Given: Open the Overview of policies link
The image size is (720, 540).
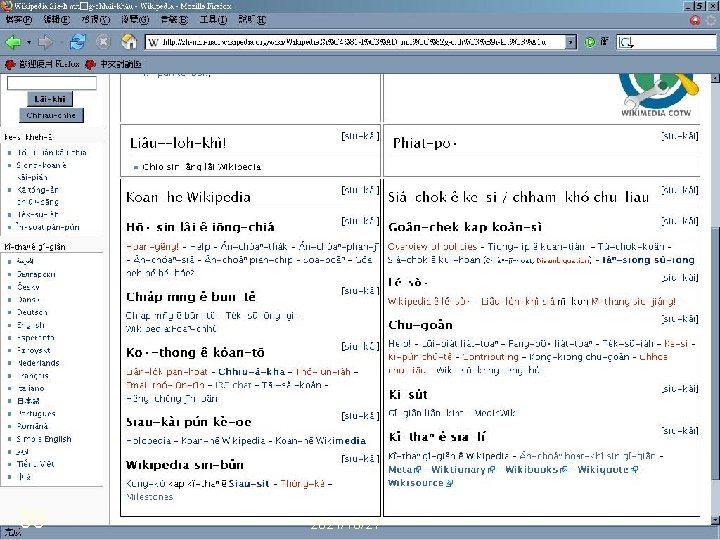Looking at the screenshot, I should click(432, 247).
